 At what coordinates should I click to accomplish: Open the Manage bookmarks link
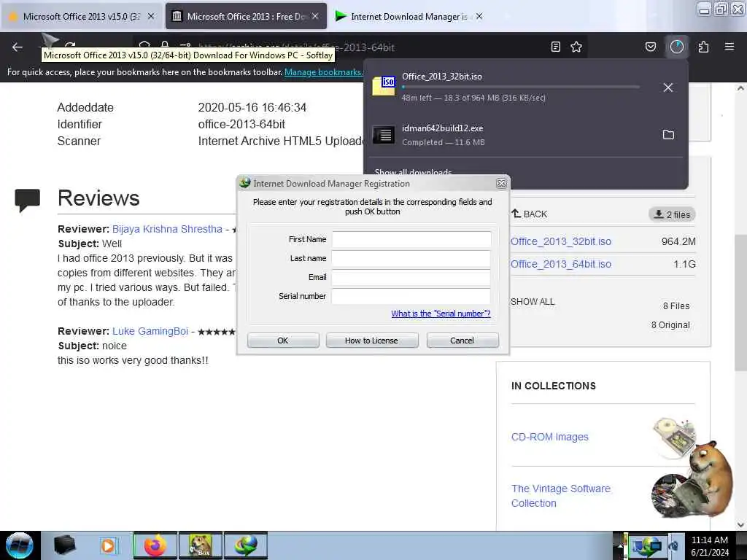[323, 72]
